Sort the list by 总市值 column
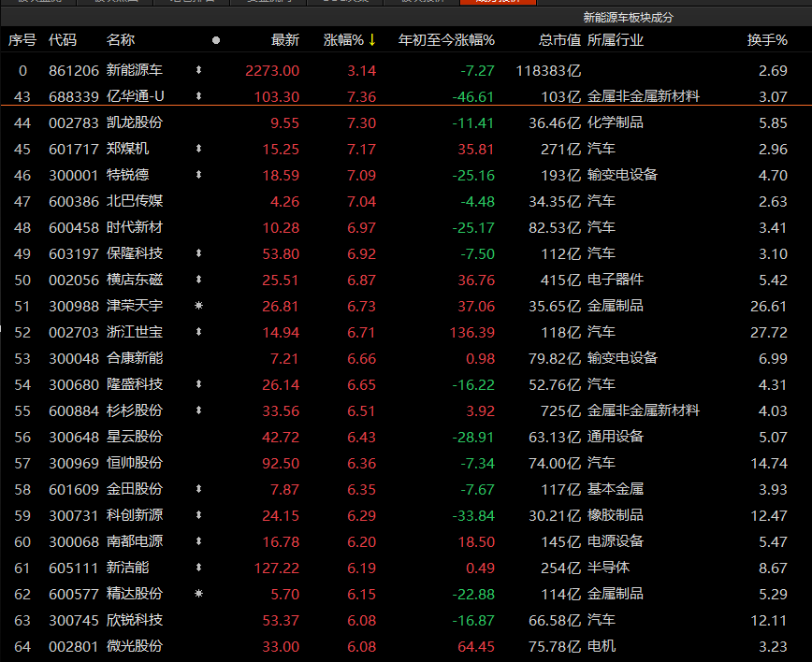812x662 pixels. [559, 40]
